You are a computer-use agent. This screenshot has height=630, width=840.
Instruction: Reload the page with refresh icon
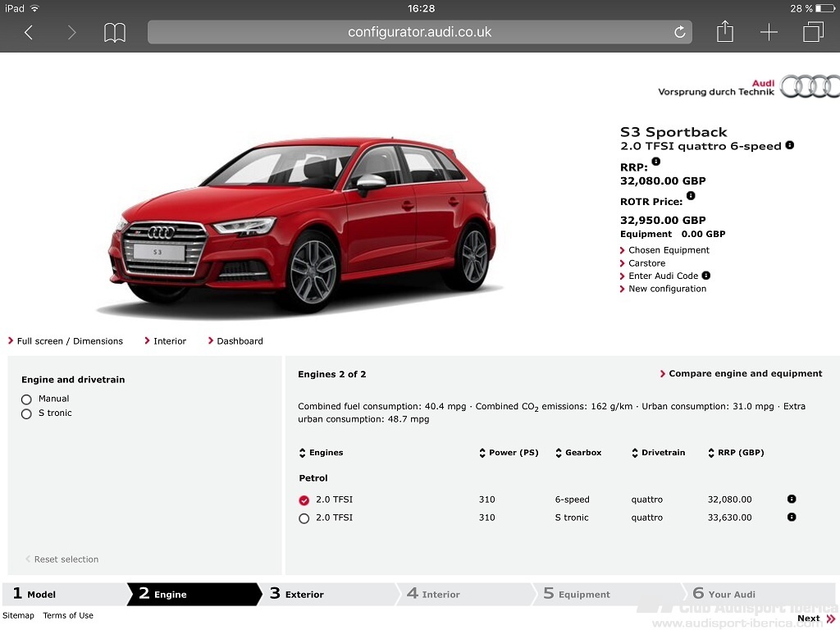click(x=679, y=32)
